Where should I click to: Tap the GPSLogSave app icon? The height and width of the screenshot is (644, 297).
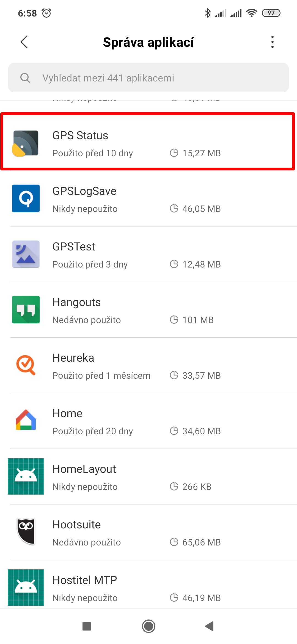(x=26, y=198)
